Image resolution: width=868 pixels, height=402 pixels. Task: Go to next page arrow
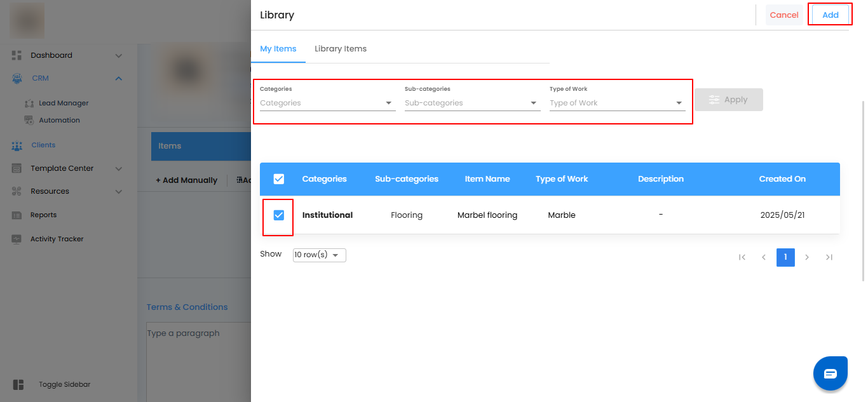[807, 257]
